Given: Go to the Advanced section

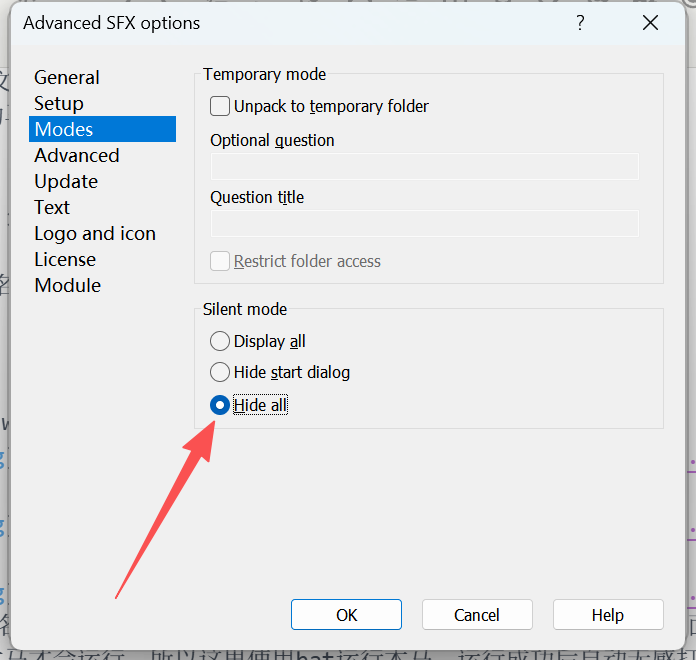Looking at the screenshot, I should tap(77, 155).
